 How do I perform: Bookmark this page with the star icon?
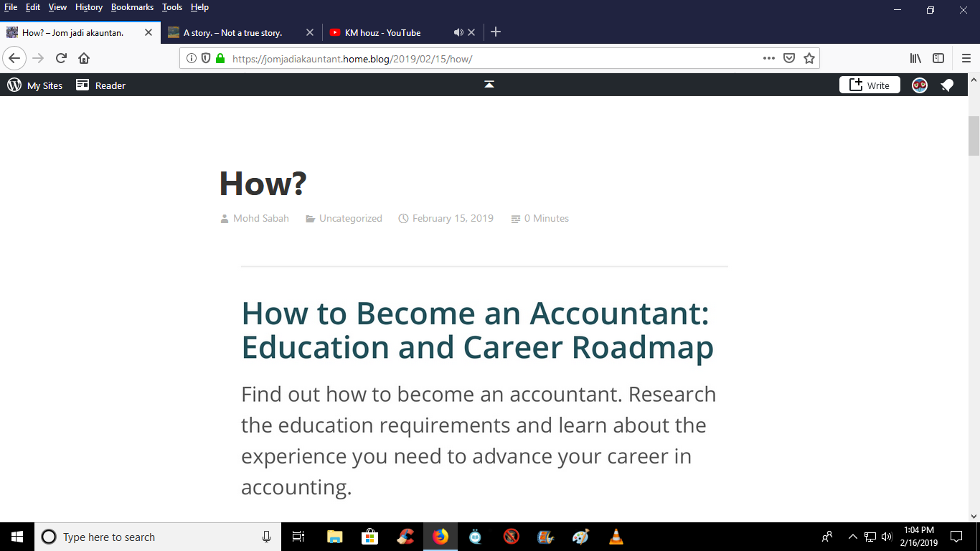pos(809,59)
